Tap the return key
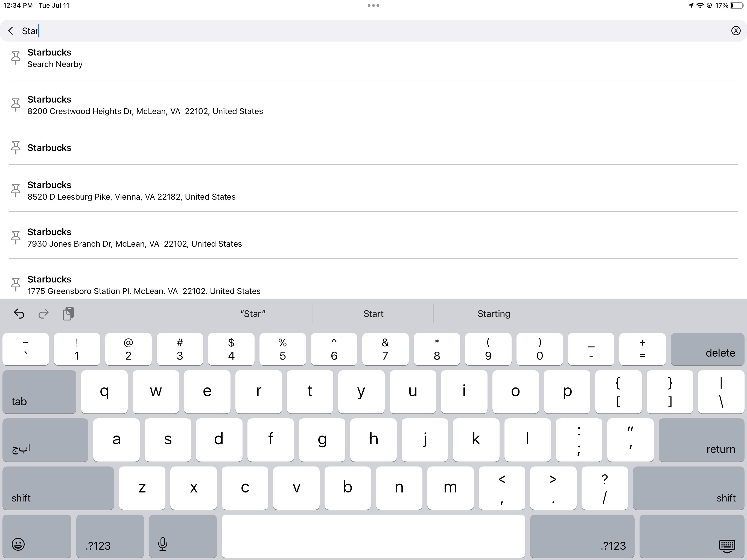 pos(701,440)
